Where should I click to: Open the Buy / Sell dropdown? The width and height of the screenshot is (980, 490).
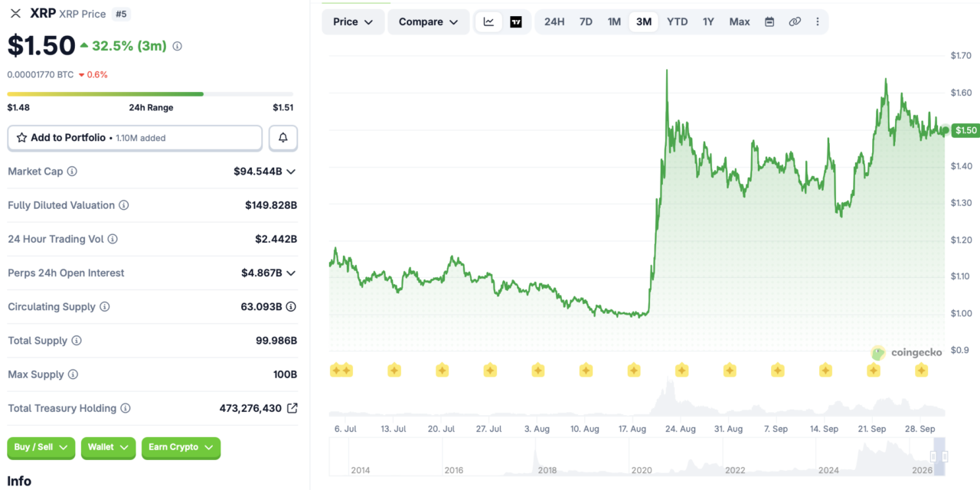point(41,447)
